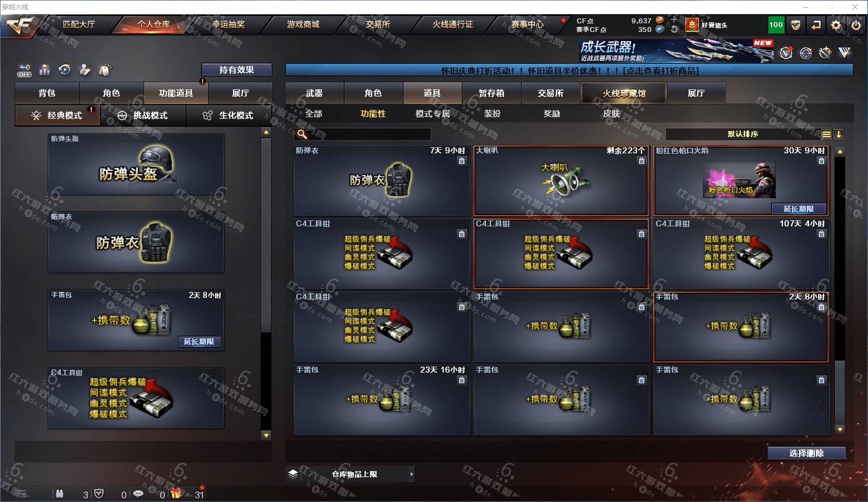Click the 选择删除 button
Screen dimensions: 868x502
pyautogui.click(x=807, y=453)
